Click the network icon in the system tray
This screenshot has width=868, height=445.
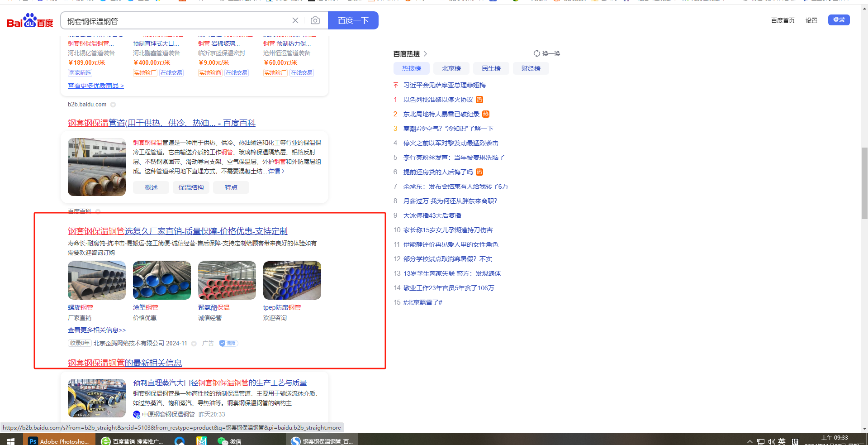click(761, 441)
